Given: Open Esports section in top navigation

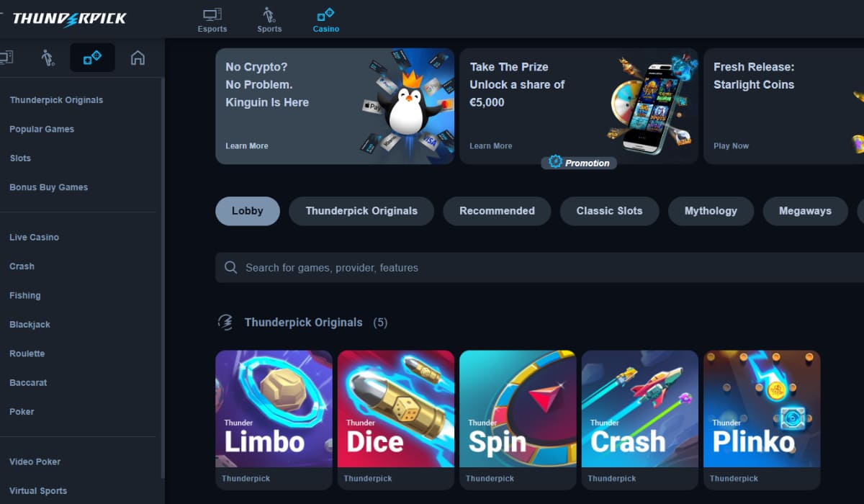Looking at the screenshot, I should coord(212,19).
